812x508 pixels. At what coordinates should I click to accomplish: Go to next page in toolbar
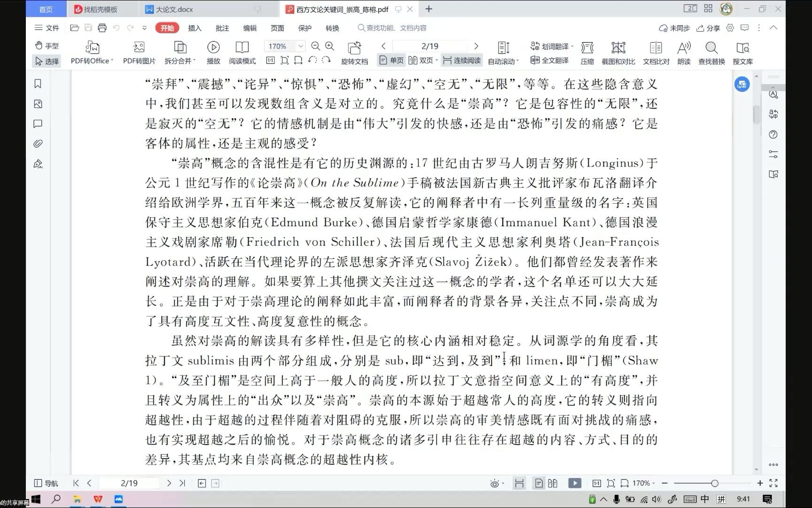(x=476, y=46)
